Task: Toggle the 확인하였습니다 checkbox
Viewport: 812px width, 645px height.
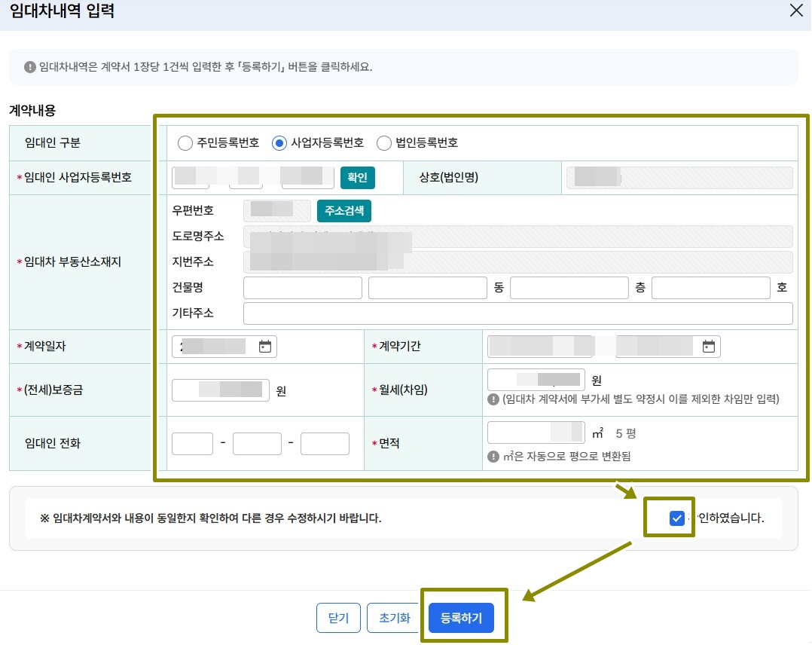Action: pos(677,518)
